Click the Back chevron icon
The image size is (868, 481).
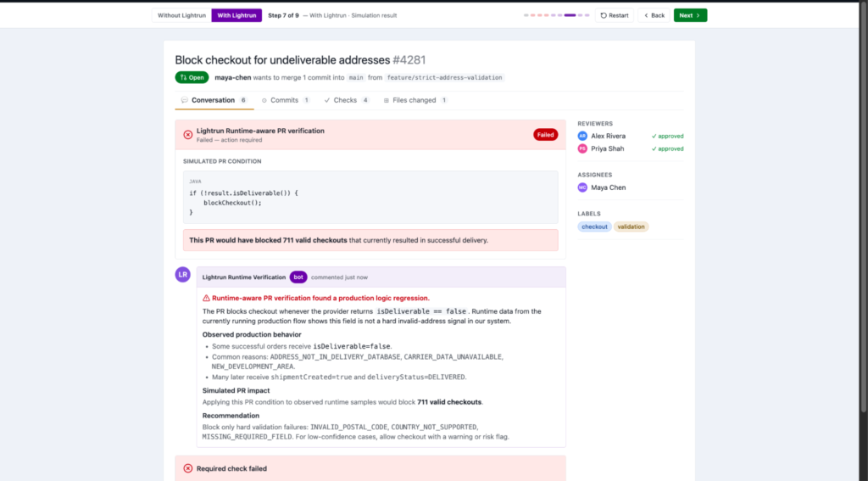tap(646, 15)
